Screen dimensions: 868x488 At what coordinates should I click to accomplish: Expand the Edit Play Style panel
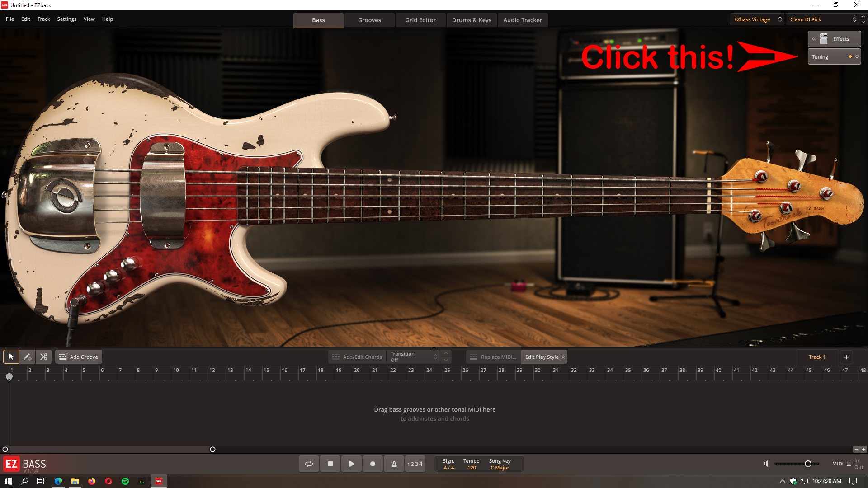pos(544,357)
